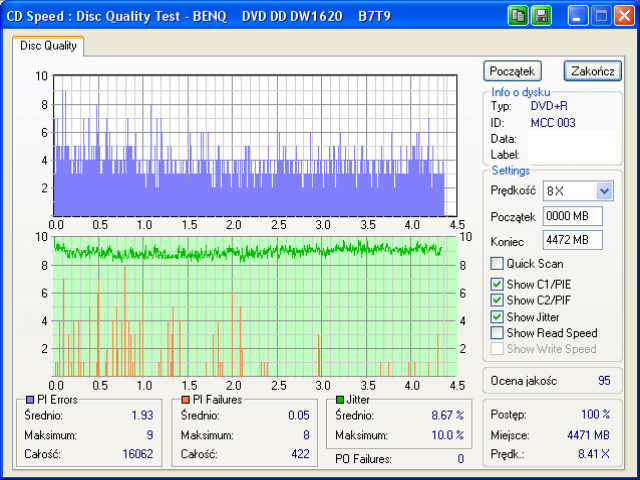Click PI Failures Maksimum value 8
Image resolution: width=640 pixels, height=480 pixels.
[x=306, y=435]
